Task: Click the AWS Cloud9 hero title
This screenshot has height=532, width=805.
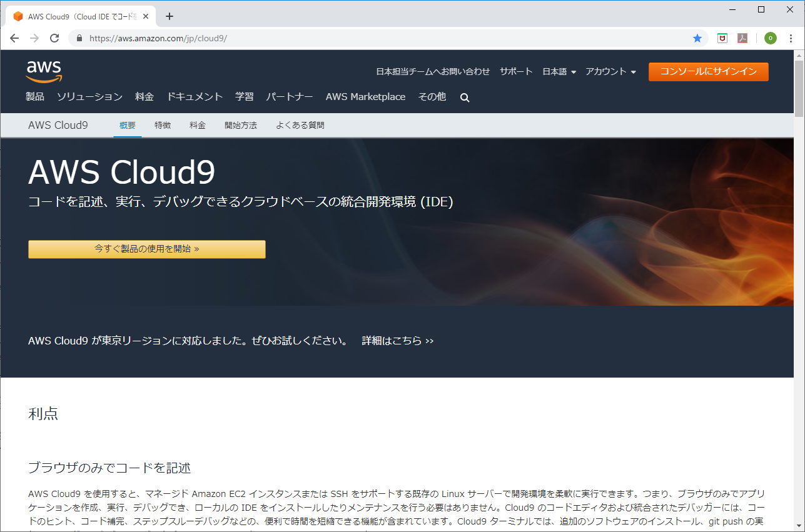Action: (x=122, y=172)
